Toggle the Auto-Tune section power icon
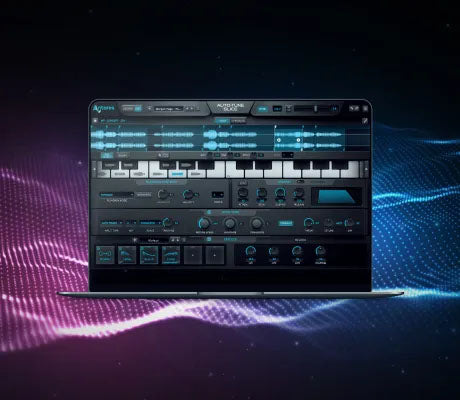 pos(209,212)
